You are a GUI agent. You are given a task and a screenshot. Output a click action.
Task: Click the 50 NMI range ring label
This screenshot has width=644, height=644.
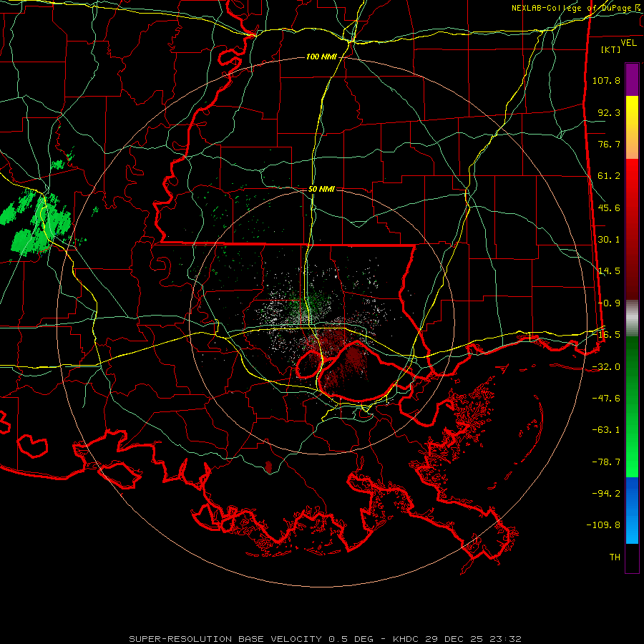tap(321, 189)
